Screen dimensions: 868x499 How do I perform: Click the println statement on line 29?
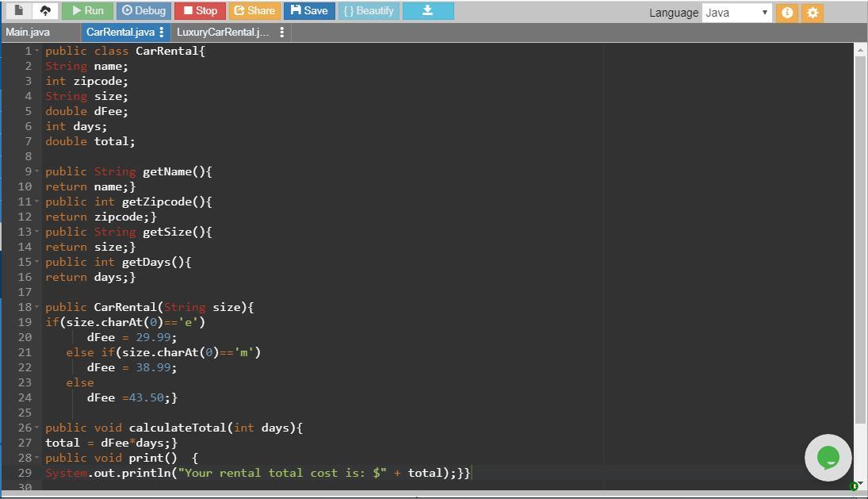click(258, 473)
